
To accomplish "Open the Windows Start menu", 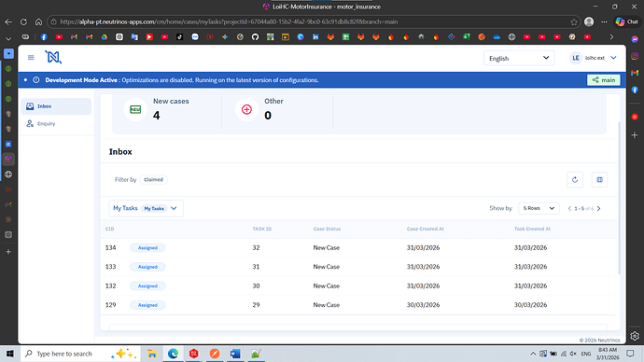I will click(x=9, y=354).
